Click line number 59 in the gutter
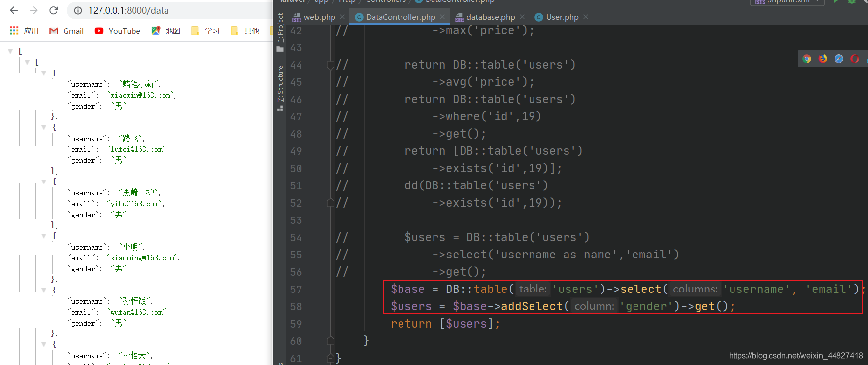Image resolution: width=868 pixels, height=365 pixels. (x=296, y=324)
